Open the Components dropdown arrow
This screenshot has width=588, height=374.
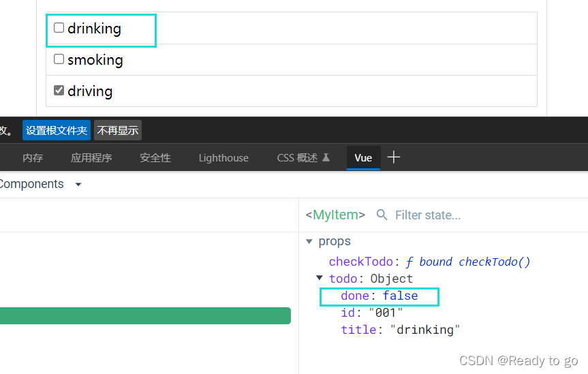coord(78,184)
